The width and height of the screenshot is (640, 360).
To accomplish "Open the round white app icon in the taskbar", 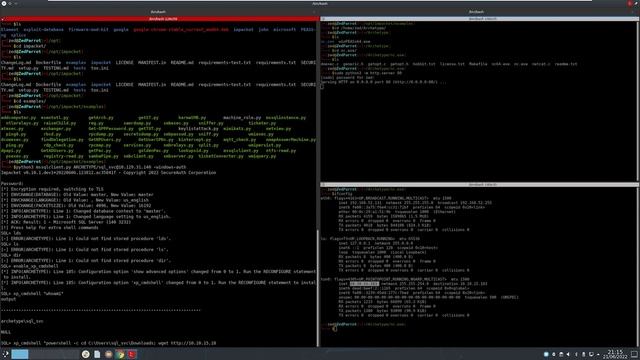I will (x=85, y=354).
